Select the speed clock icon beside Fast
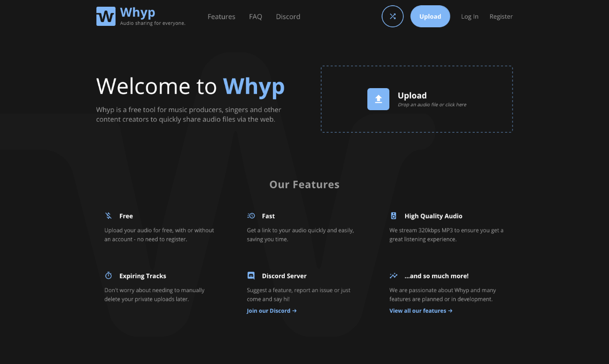 pos(251,216)
